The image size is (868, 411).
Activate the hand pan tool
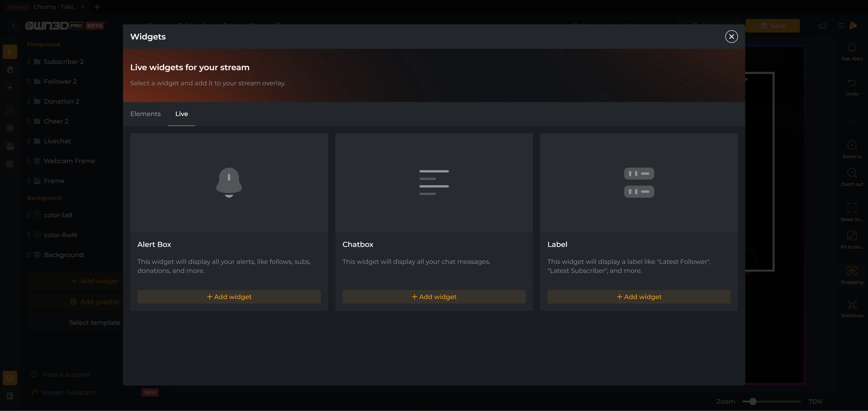tap(10, 70)
